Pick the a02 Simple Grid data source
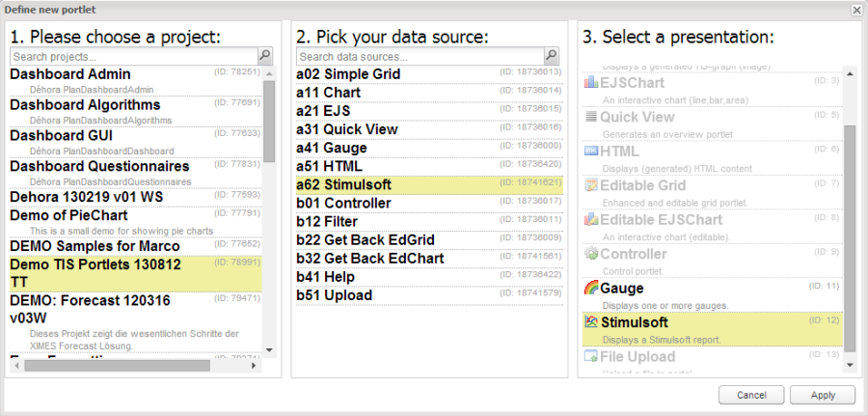Screen dimensions: 868x416 pos(429,74)
